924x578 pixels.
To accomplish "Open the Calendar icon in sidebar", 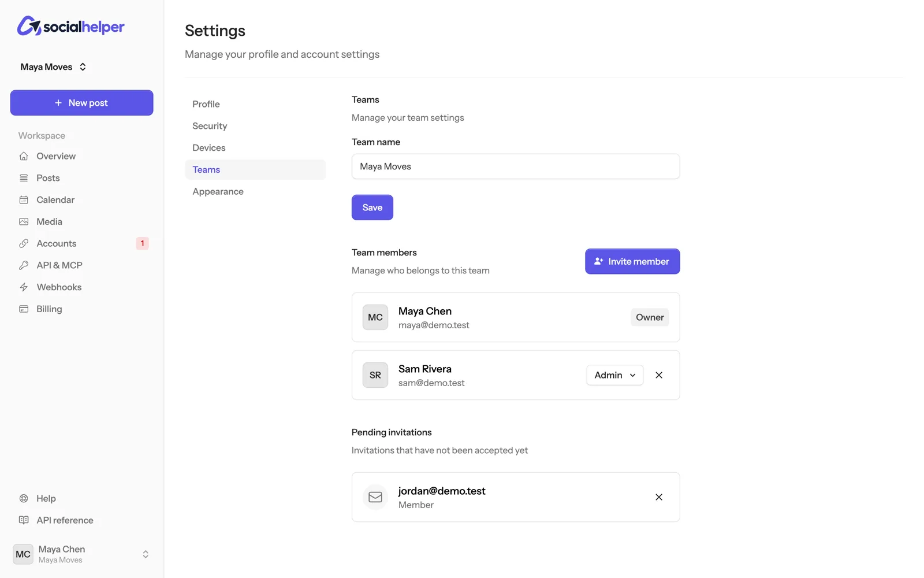I will (x=24, y=200).
